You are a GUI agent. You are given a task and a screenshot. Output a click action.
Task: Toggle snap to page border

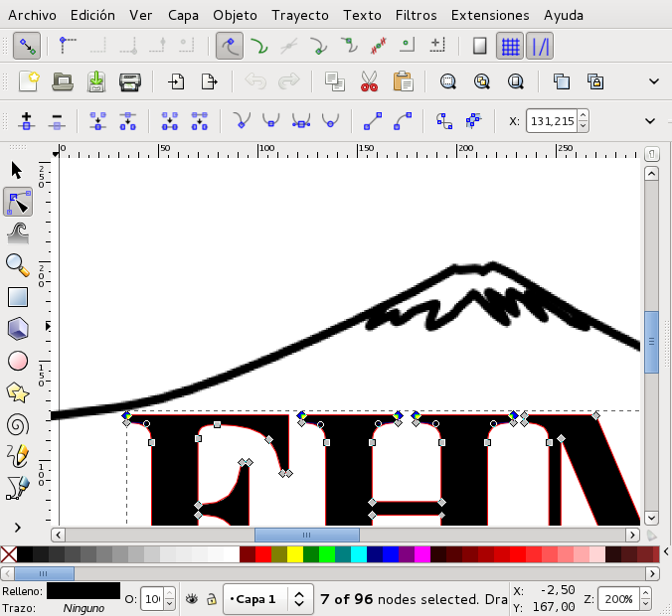tap(479, 46)
